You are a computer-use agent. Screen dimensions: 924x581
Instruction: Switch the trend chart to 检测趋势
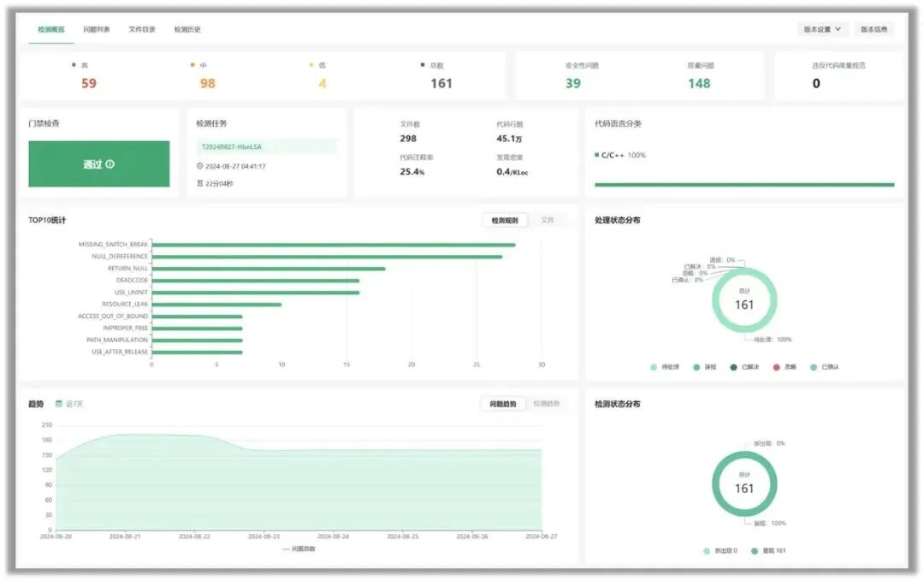click(546, 404)
